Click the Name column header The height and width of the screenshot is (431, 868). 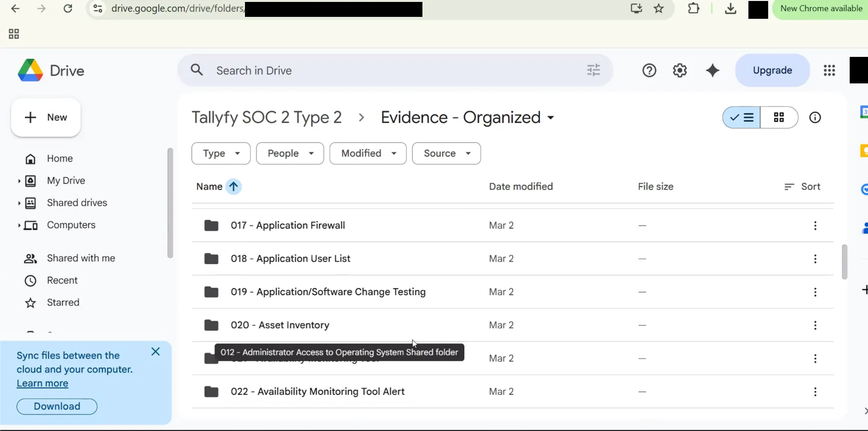coord(209,187)
